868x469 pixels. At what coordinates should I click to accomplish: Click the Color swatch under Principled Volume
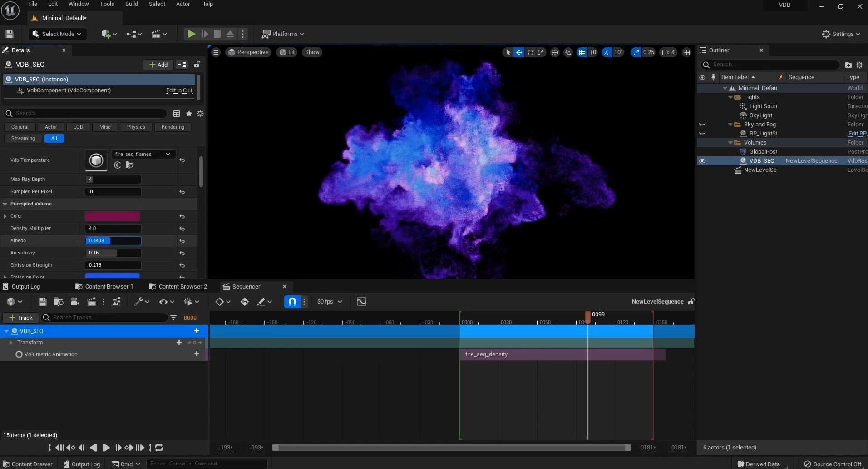113,216
